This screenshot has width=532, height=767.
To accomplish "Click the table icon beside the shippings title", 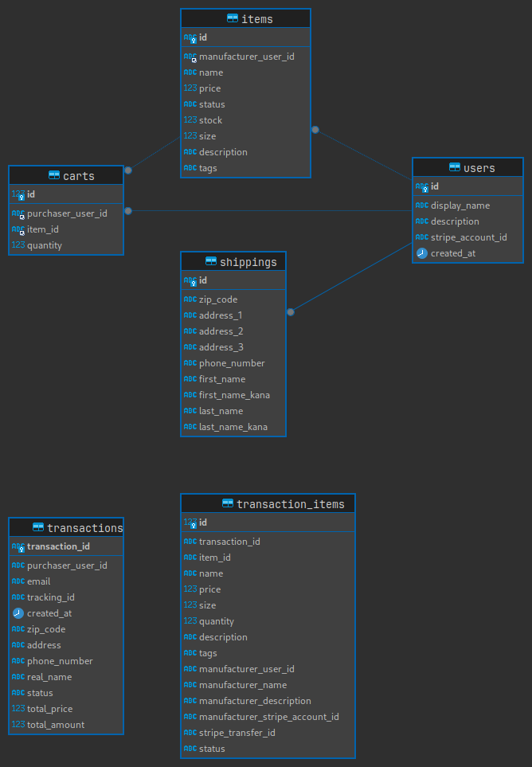I will tap(211, 261).
